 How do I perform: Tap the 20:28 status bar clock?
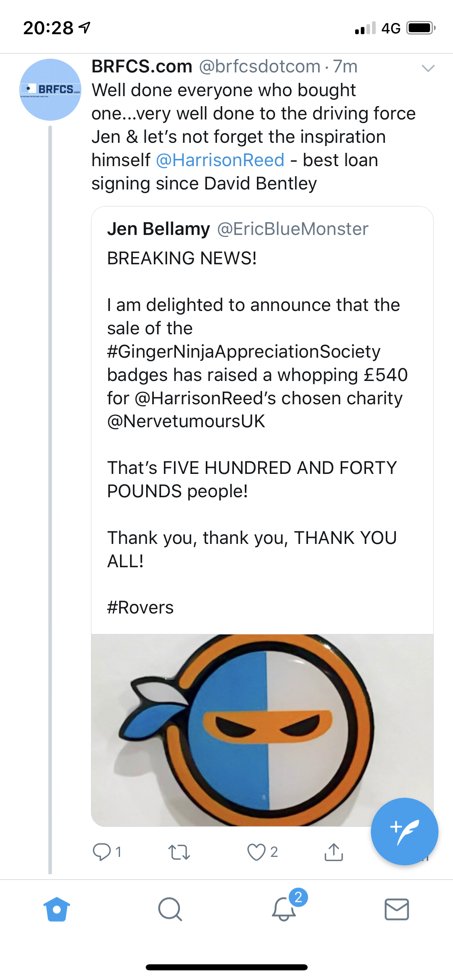click(x=48, y=28)
